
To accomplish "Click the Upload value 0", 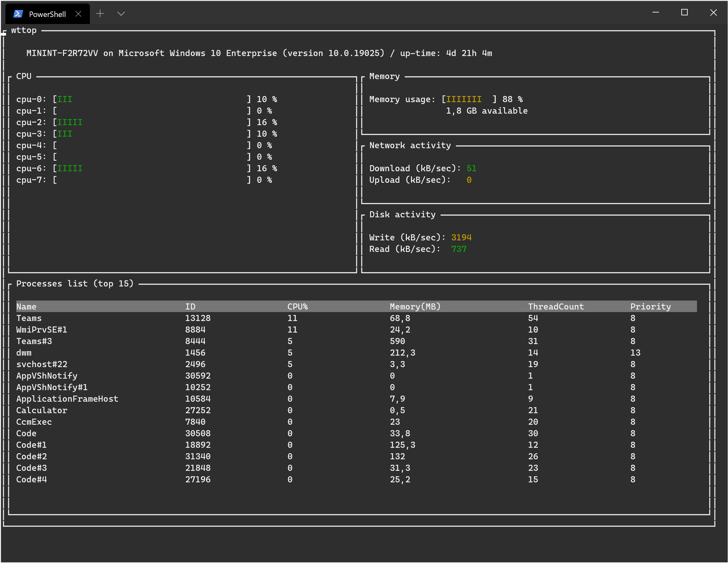I will coord(469,180).
